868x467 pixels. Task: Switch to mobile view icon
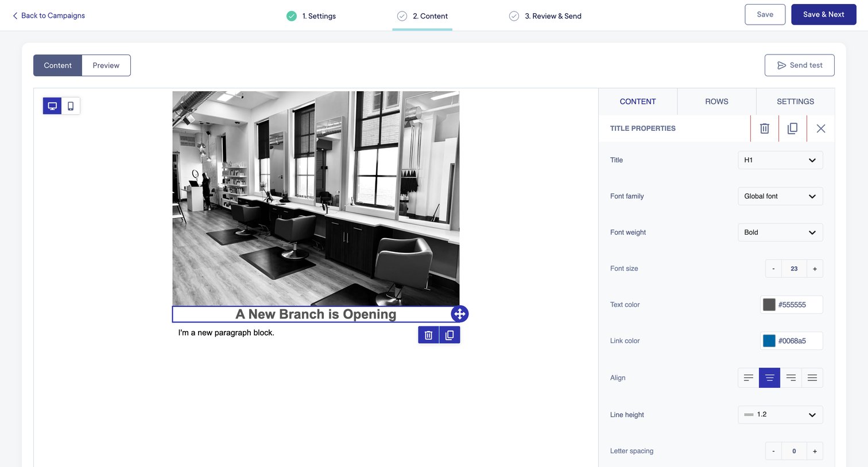(71, 106)
